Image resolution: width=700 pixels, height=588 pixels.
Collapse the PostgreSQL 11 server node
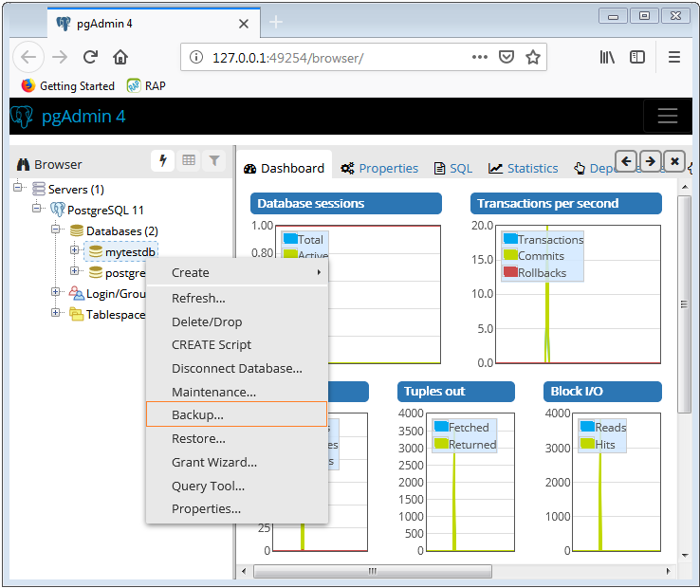point(37,208)
